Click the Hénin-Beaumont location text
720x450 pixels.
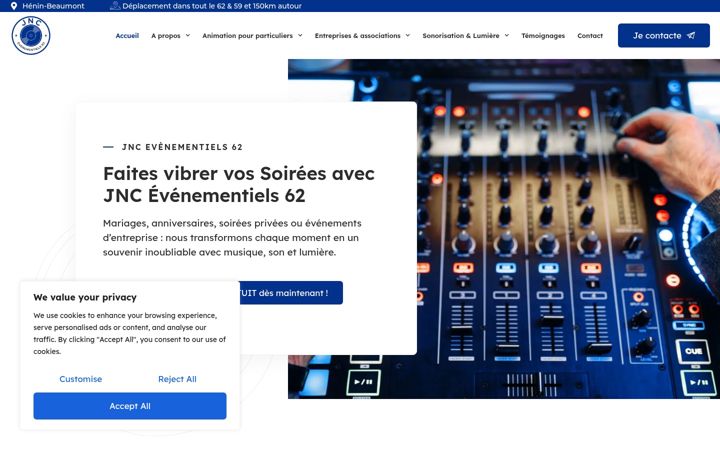pyautogui.click(x=53, y=6)
